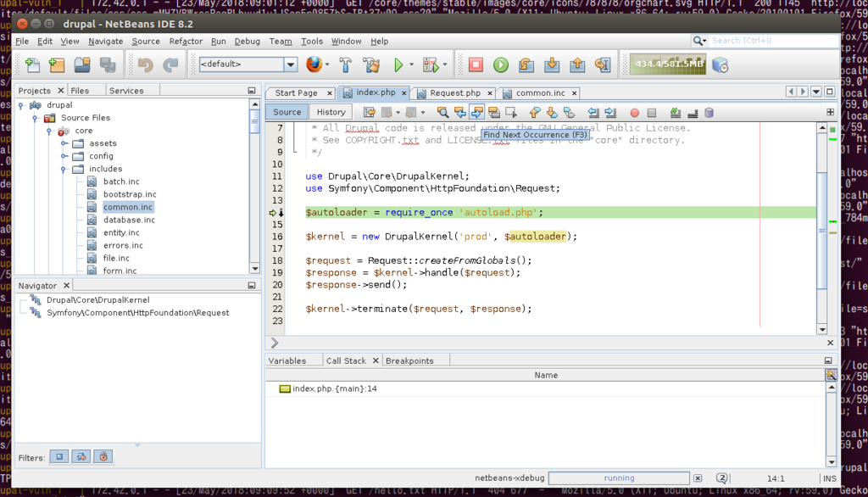Expand the config folder

[64, 156]
